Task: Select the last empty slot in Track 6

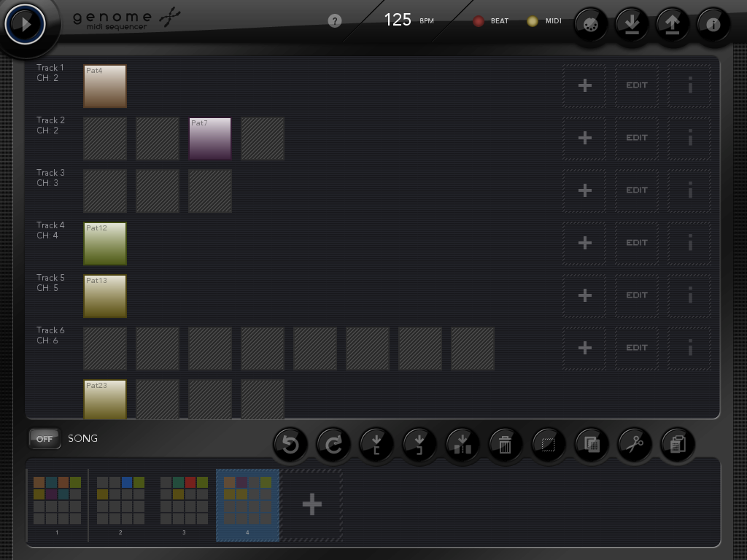Action: (x=473, y=349)
